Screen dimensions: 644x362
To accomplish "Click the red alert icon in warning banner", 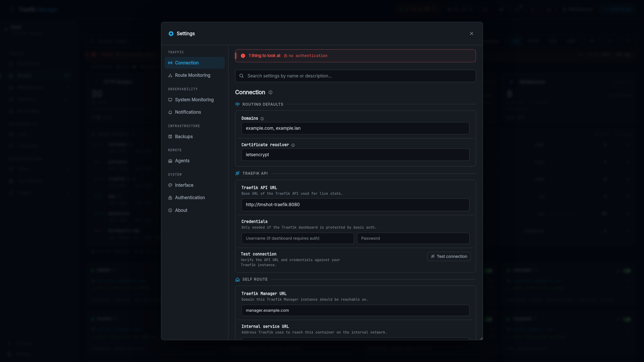I will pos(243,56).
